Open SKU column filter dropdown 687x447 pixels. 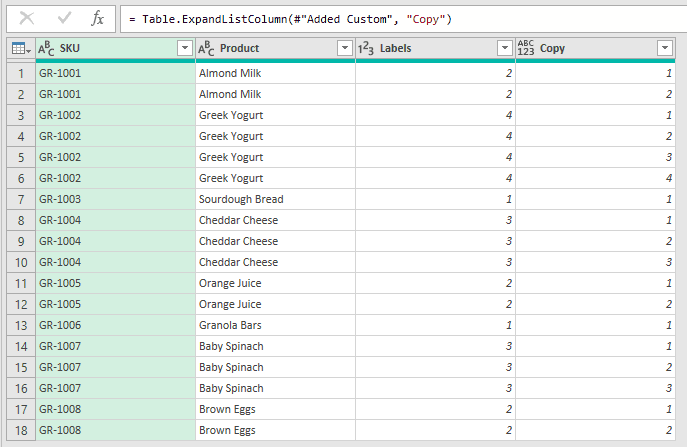pos(185,48)
